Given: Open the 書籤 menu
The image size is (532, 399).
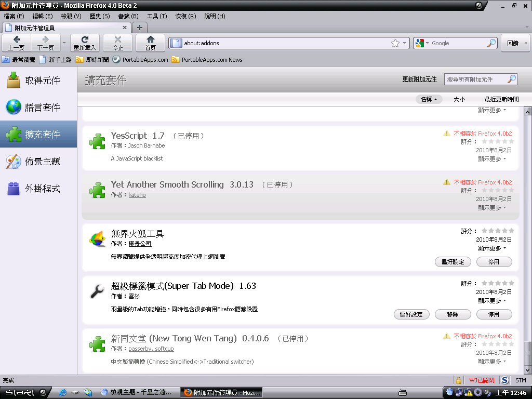Looking at the screenshot, I should (128, 16).
